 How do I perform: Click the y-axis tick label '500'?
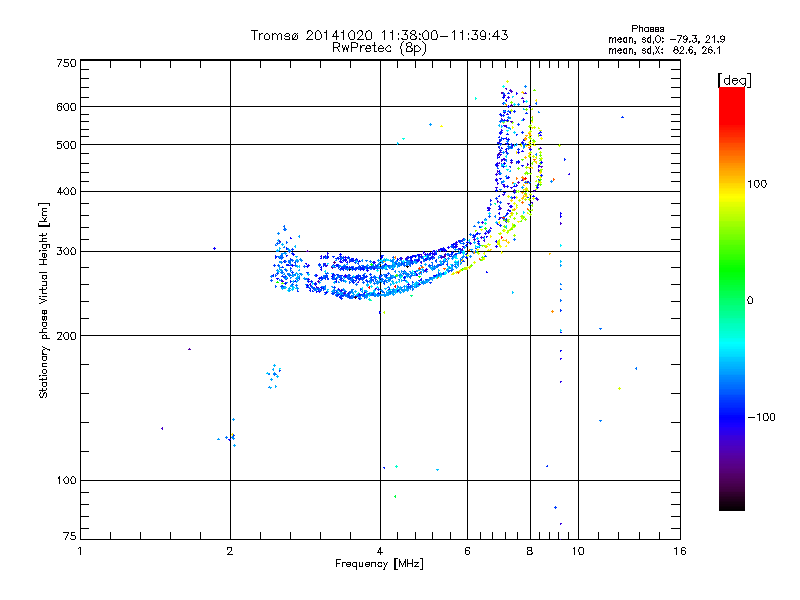[x=67, y=145]
